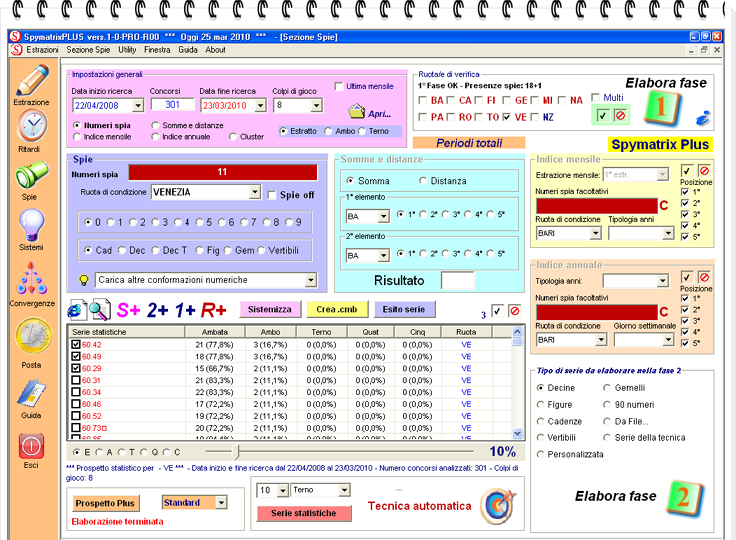Viewport: 736px width, 540px height.
Task: Click the Tecnica automatica target icon
Action: pyautogui.click(x=498, y=506)
